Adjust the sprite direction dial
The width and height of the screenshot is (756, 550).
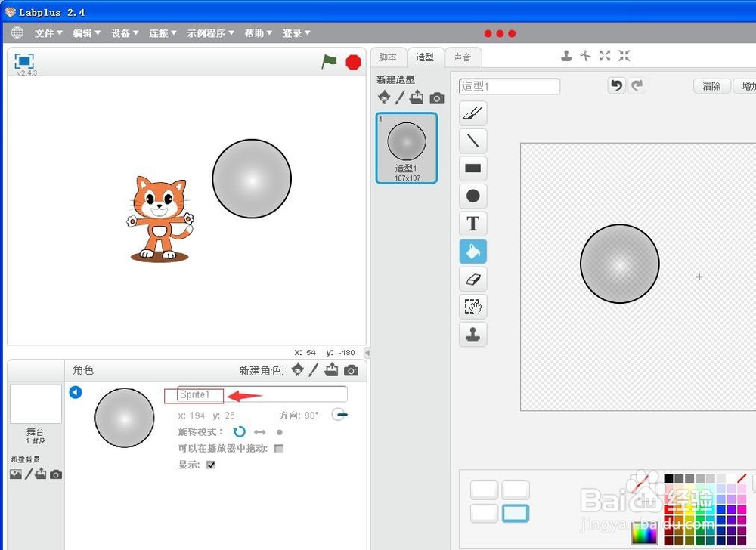pyautogui.click(x=339, y=414)
